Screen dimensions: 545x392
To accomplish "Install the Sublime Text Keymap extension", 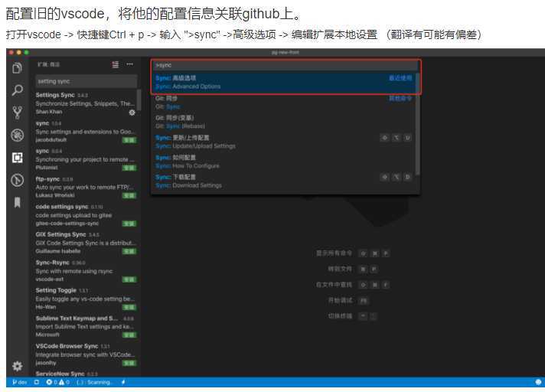I will click(129, 335).
